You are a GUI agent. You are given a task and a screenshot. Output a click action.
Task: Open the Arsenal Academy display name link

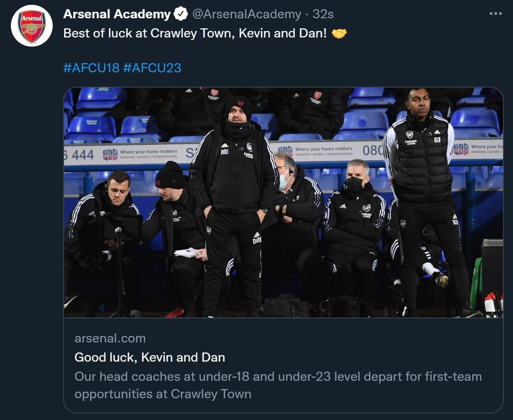pos(117,14)
